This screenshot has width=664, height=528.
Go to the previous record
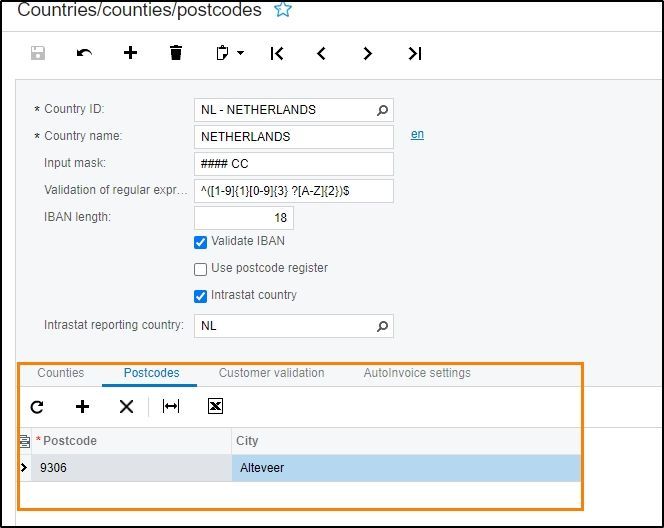coord(321,53)
